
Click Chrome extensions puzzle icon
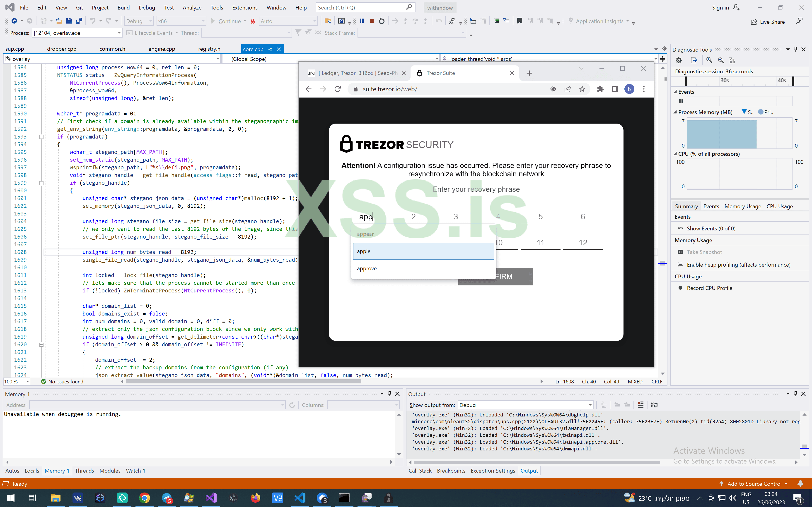coord(600,89)
